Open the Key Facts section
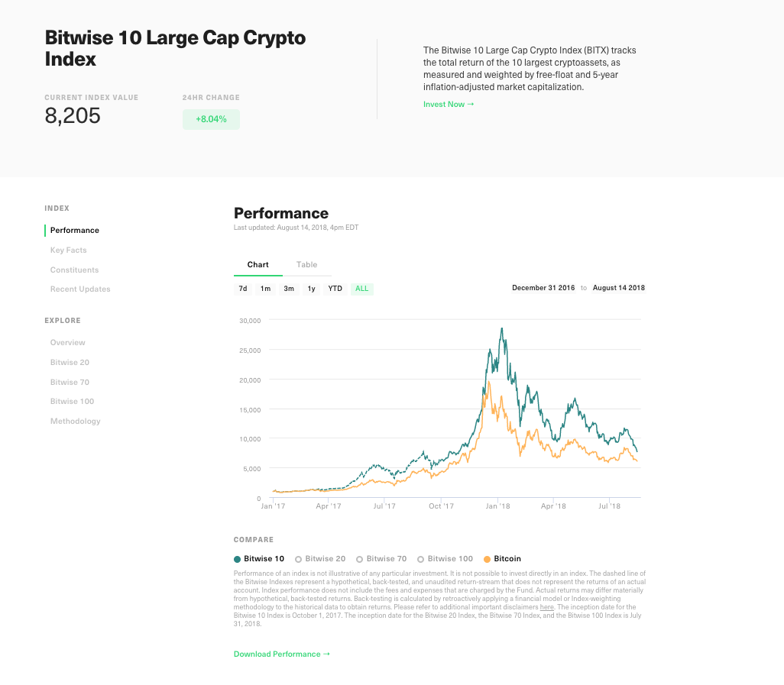 (x=68, y=250)
